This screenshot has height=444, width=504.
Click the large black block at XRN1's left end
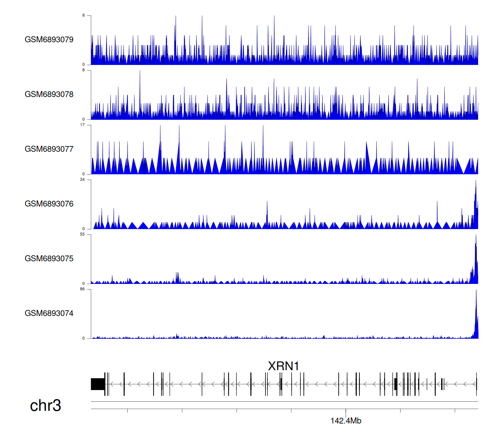click(98, 384)
